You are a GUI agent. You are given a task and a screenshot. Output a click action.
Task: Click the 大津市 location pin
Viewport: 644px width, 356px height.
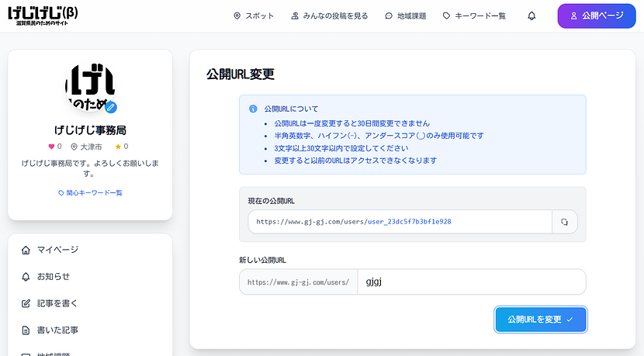tap(74, 146)
